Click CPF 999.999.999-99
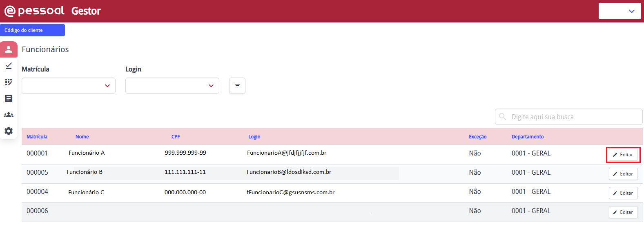The height and width of the screenshot is (251, 644). click(x=185, y=153)
